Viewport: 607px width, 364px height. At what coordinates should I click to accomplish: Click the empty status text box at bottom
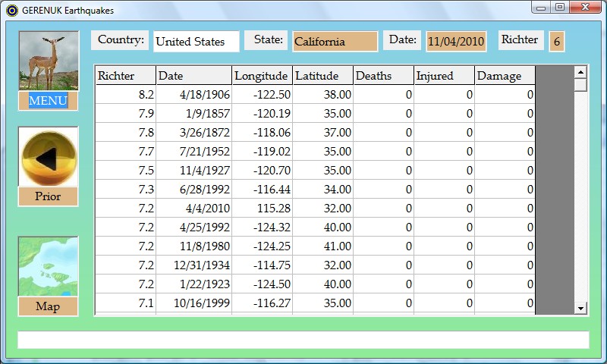[x=303, y=340]
